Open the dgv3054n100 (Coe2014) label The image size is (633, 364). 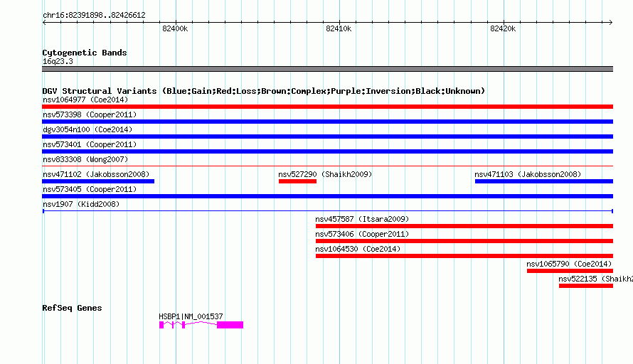87,129
